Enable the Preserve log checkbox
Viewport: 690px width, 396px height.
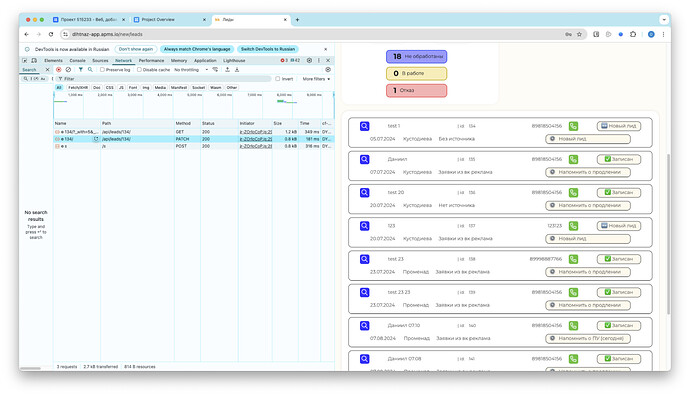pos(102,70)
